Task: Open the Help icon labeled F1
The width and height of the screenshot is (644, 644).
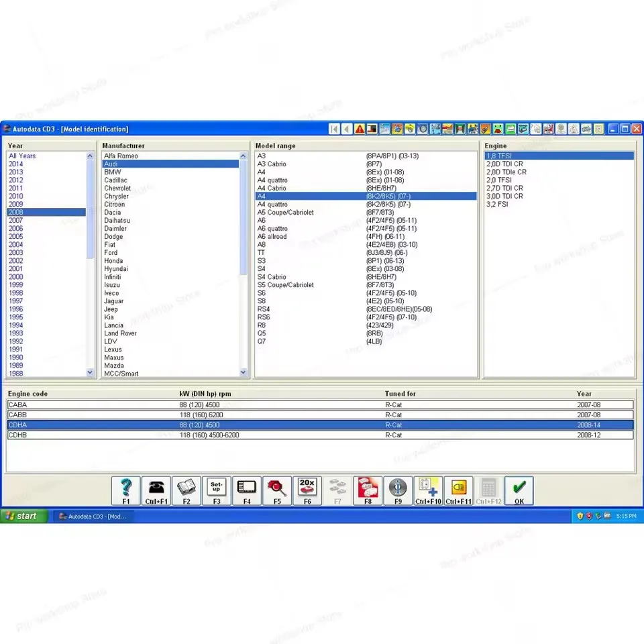Action: pos(125,490)
